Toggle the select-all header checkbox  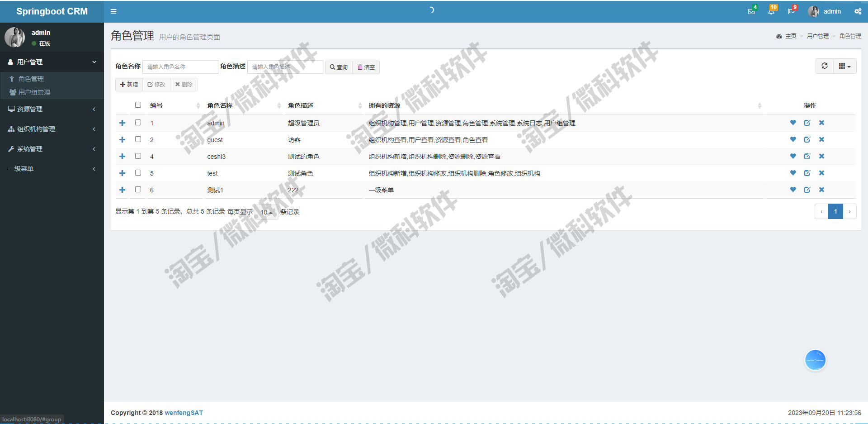138,105
